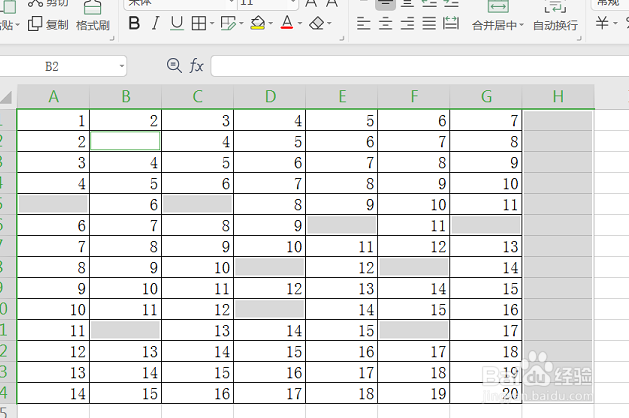This screenshot has width=629, height=418.
Task: Select the gray blank cell B11
Action: click(126, 330)
